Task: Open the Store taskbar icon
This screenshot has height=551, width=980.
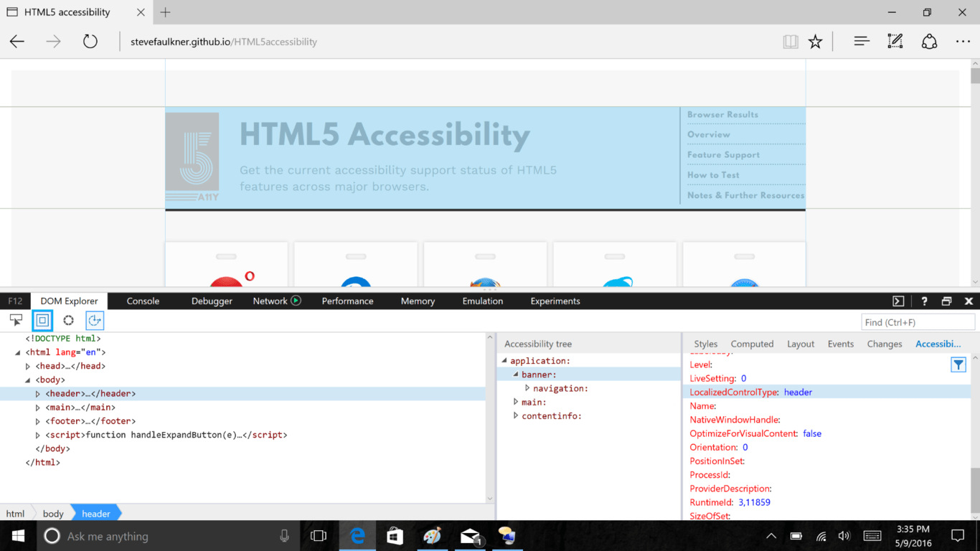Action: tap(395, 536)
